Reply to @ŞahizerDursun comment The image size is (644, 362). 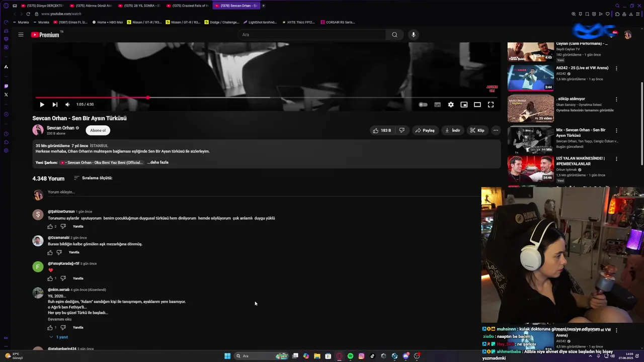[78, 226]
